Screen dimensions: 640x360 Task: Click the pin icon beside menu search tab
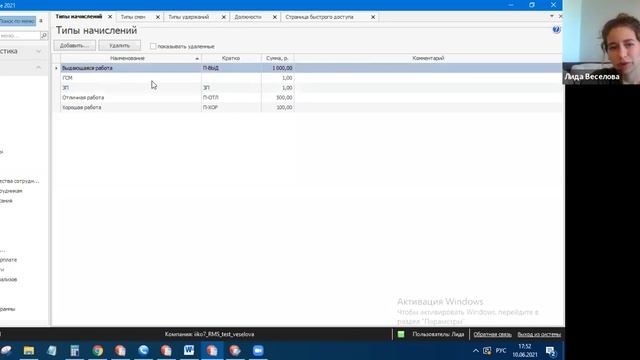coord(41,21)
